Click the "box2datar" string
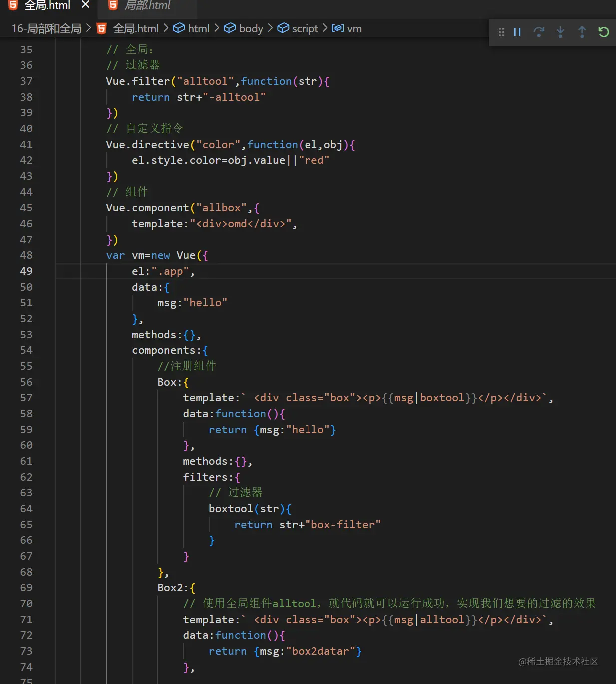This screenshot has height=684, width=616. [x=320, y=651]
